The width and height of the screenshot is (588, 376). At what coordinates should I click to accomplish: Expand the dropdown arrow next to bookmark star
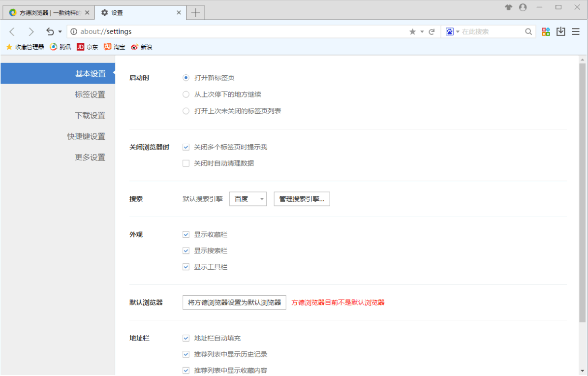(x=422, y=31)
